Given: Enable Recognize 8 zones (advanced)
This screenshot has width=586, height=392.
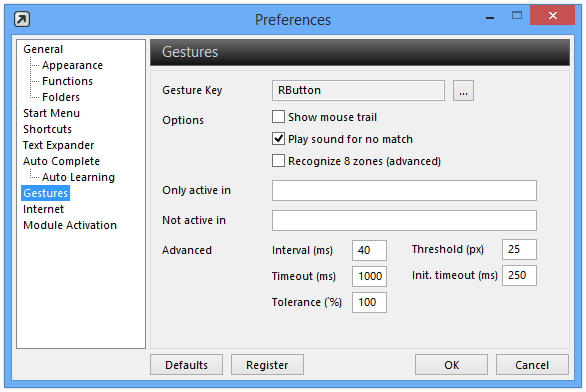Looking at the screenshot, I should coord(278,161).
